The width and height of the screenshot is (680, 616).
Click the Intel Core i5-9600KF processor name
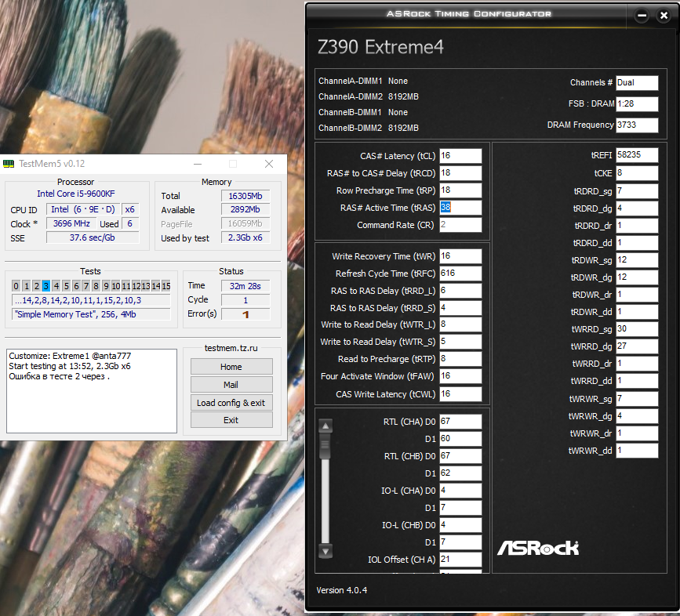click(x=76, y=194)
